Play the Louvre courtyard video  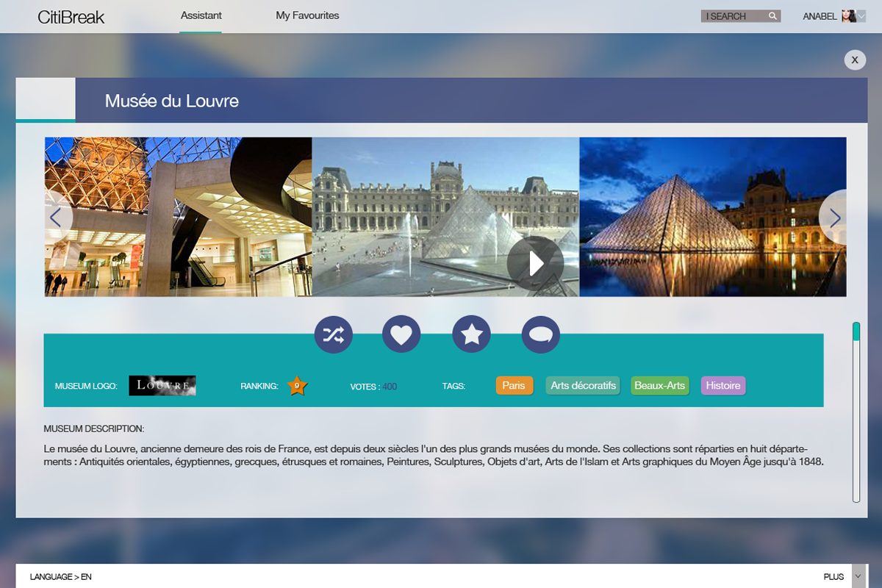535,263
